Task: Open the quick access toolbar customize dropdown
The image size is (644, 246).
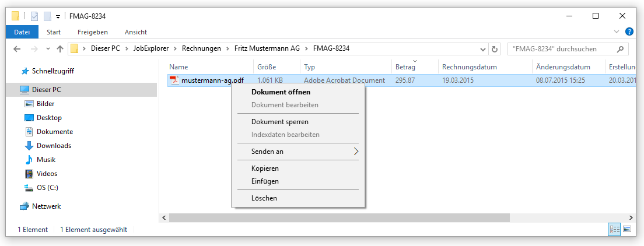Action: coord(58,16)
